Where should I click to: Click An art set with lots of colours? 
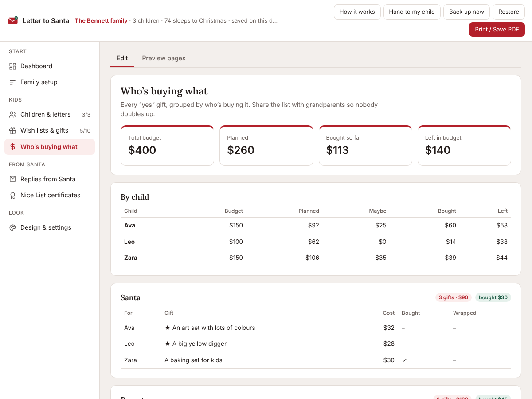tap(210, 328)
